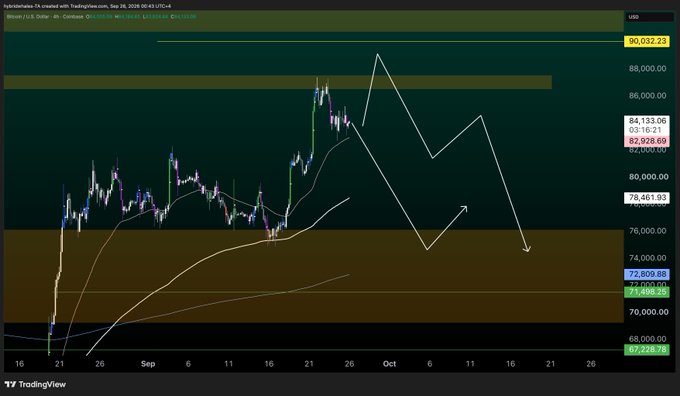This screenshot has height=396, width=680.
Task: Click the Sep label on time axis
Action: pos(148,364)
